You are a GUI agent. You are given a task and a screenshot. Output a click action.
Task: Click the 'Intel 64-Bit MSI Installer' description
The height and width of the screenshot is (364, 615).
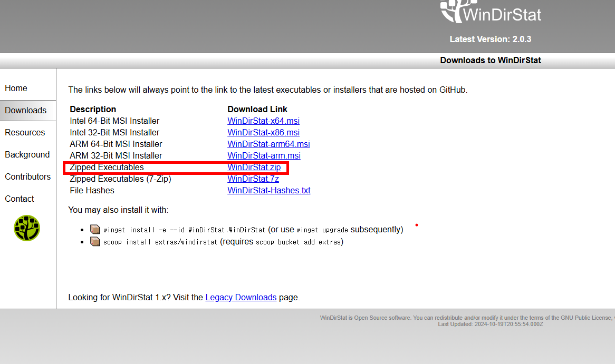click(x=114, y=121)
